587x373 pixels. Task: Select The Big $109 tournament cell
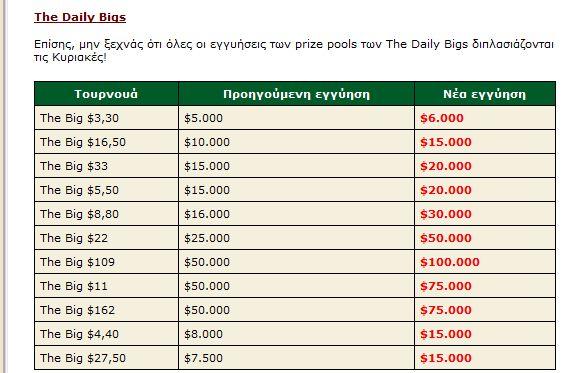[x=106, y=262]
